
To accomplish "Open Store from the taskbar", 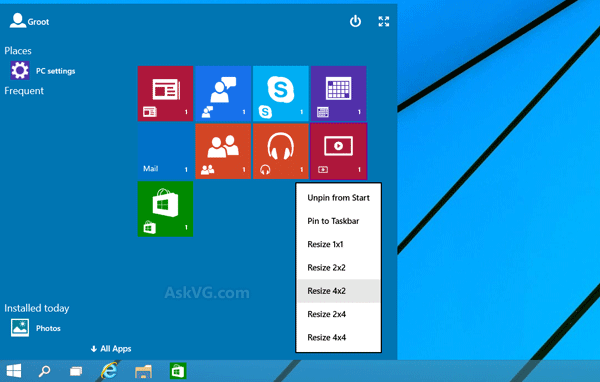I will click(178, 371).
